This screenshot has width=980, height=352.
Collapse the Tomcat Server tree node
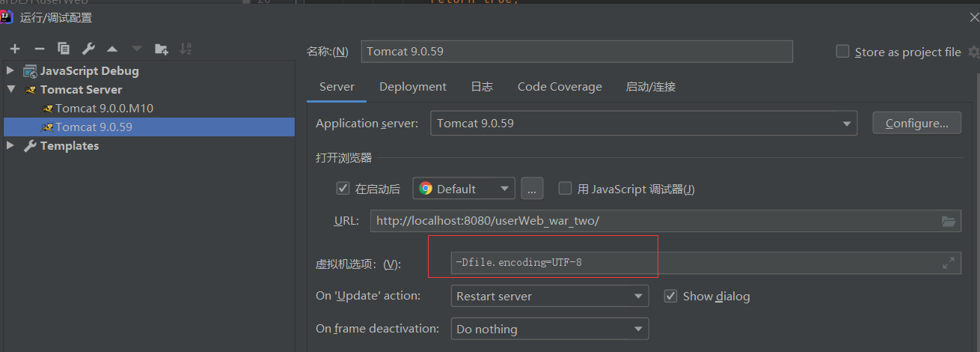click(x=10, y=89)
